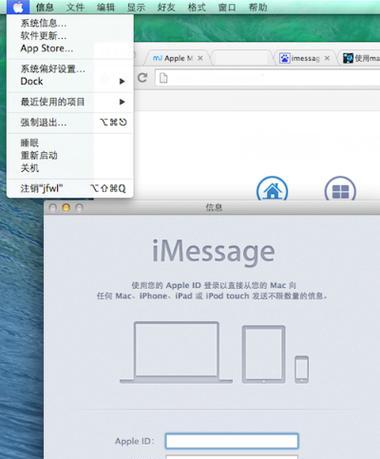This screenshot has height=459, width=380.
Task: Select 重新启动 in Apple menu
Action: [x=70, y=155]
